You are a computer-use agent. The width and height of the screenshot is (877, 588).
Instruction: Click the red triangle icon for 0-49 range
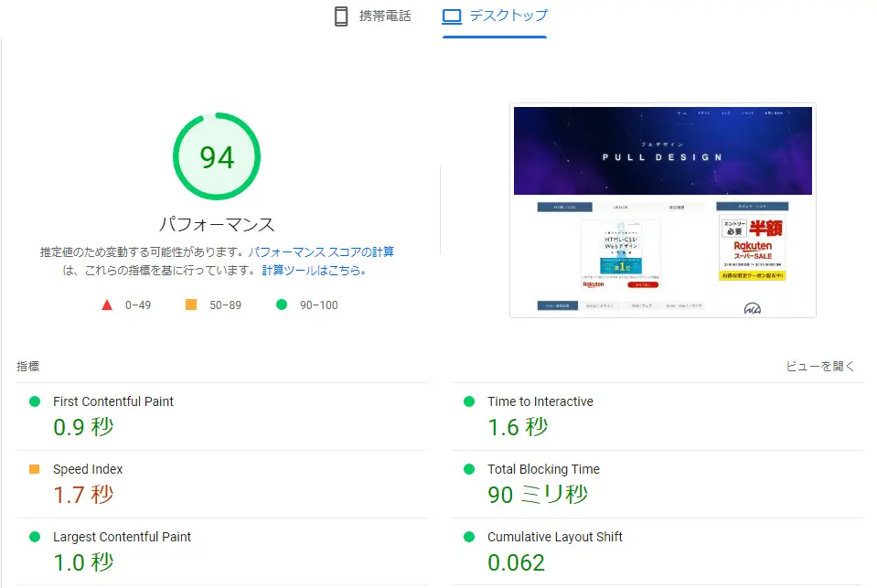click(107, 305)
